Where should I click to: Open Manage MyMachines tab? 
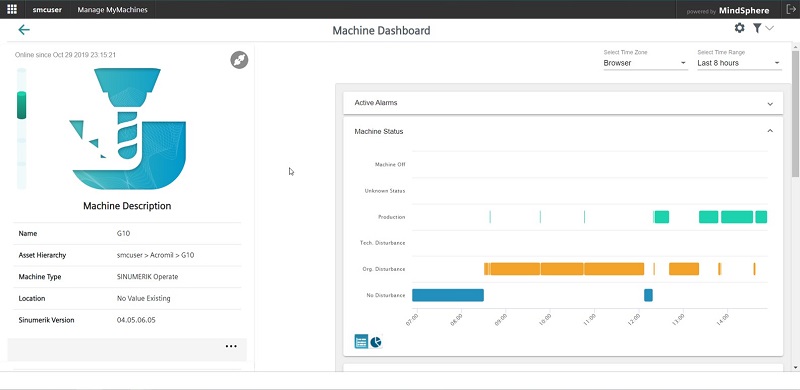pyautogui.click(x=112, y=10)
